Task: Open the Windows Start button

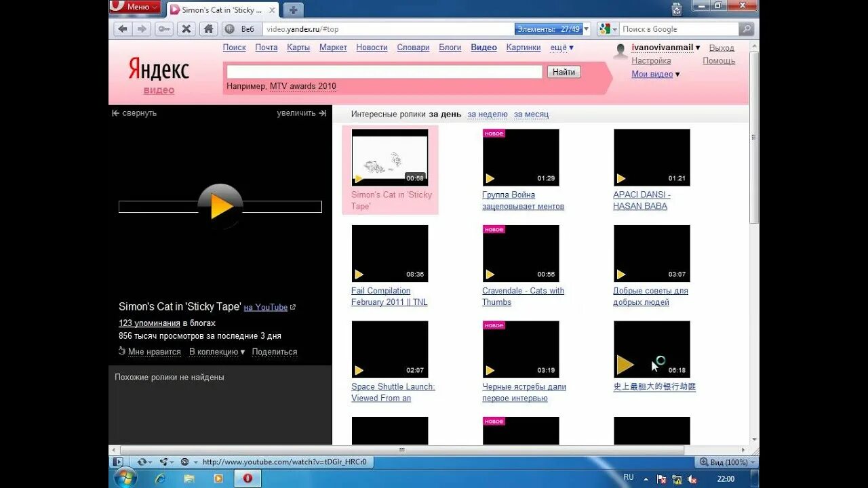Action: coord(125,479)
